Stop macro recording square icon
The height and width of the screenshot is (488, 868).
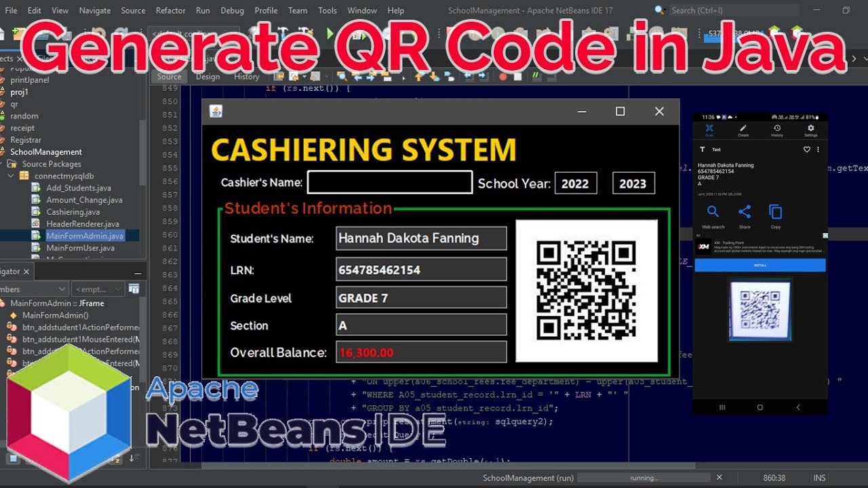coord(517,77)
